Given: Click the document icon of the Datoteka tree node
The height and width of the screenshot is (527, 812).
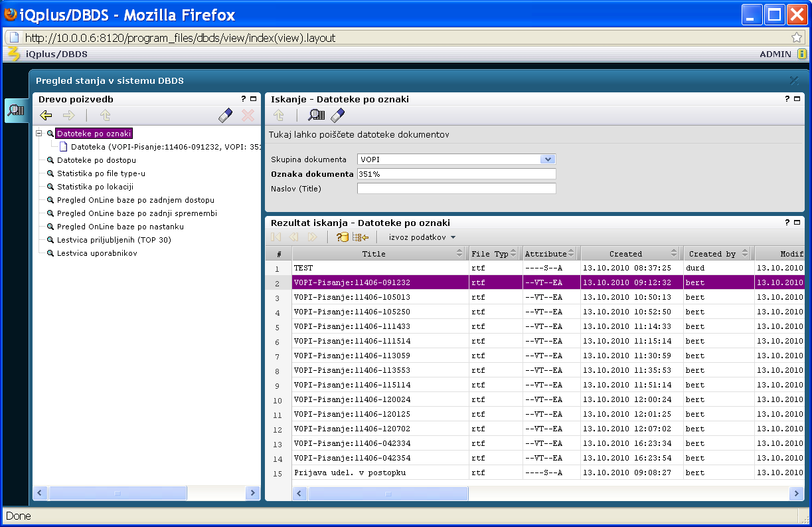Looking at the screenshot, I should [64, 147].
